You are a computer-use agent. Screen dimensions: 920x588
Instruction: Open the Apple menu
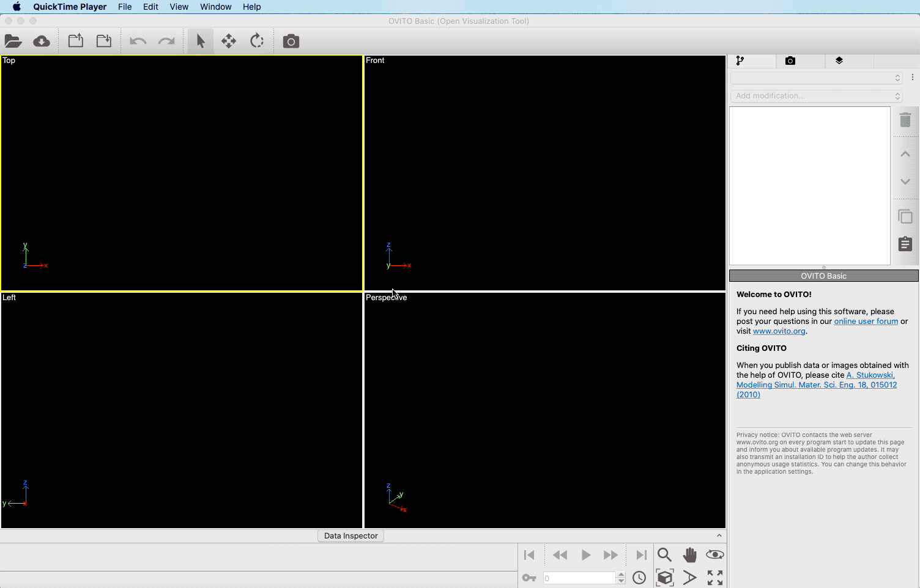click(x=17, y=7)
